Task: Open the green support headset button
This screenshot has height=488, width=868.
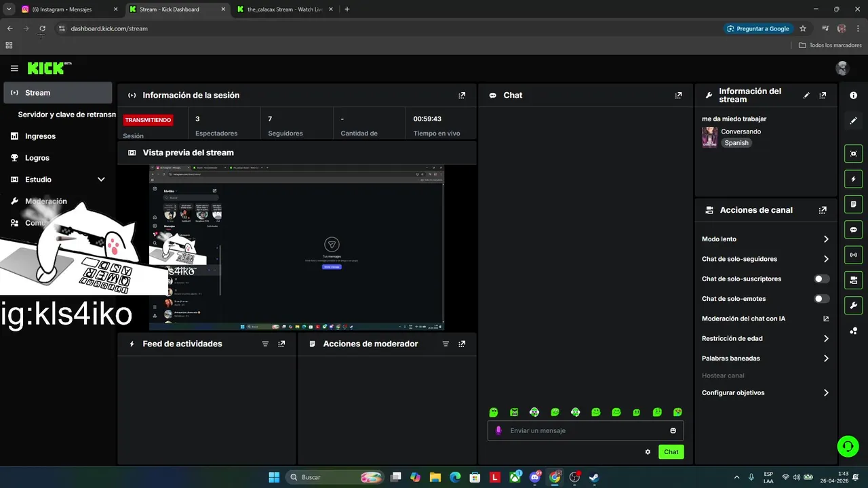Action: click(x=848, y=446)
